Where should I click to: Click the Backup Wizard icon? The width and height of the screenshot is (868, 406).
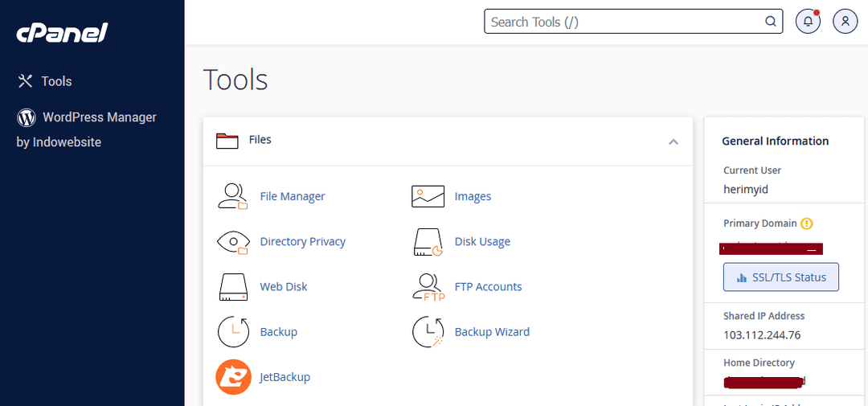click(428, 332)
